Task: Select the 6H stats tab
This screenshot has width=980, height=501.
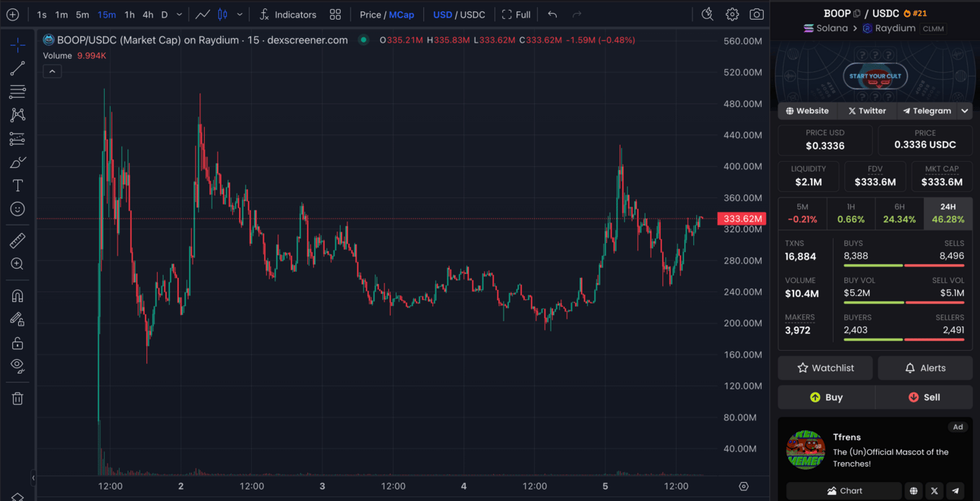Action: 900,213
